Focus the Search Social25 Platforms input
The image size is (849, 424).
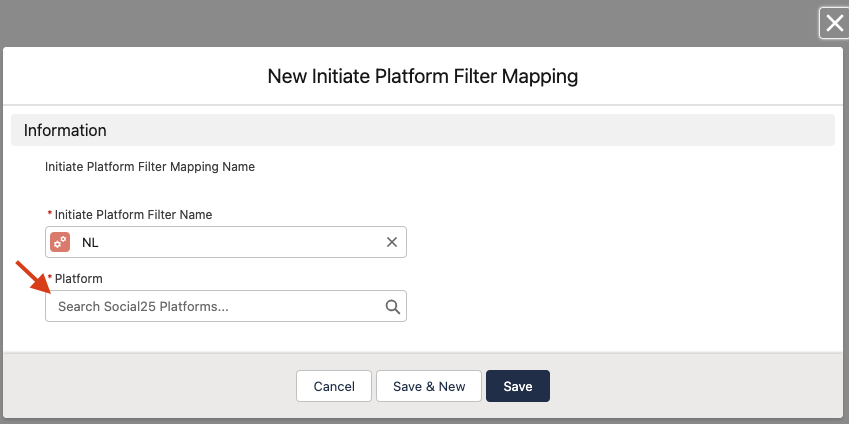pyautogui.click(x=215, y=307)
